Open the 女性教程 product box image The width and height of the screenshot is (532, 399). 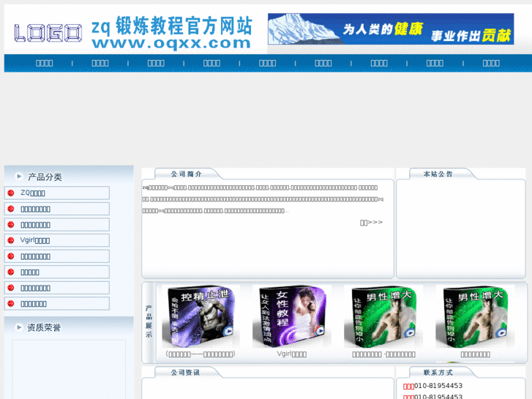[x=292, y=316]
